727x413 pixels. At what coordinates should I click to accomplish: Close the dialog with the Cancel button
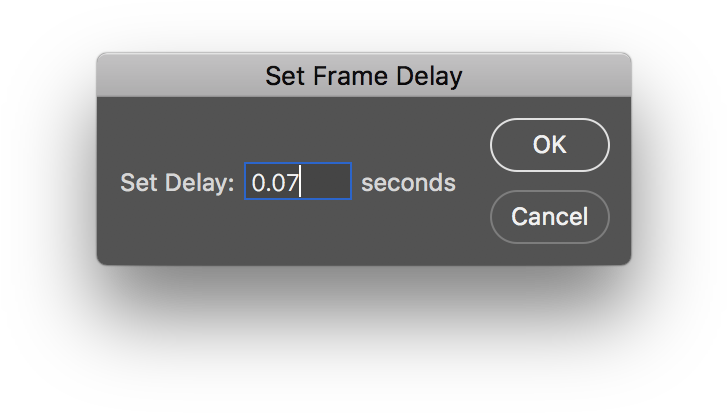[x=549, y=216]
